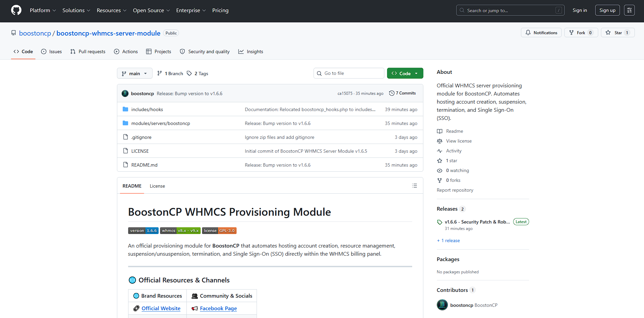Open the includes/hooks folder
This screenshot has height=318, width=644.
click(147, 109)
